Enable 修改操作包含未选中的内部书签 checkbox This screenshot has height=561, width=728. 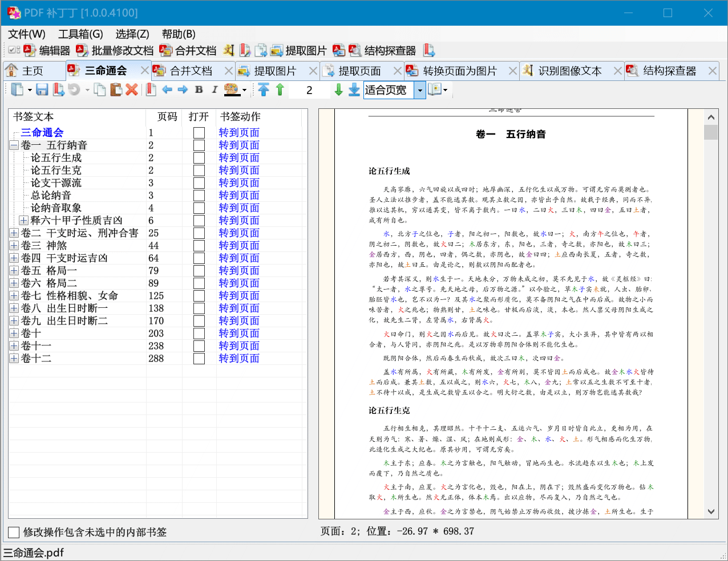(x=14, y=532)
